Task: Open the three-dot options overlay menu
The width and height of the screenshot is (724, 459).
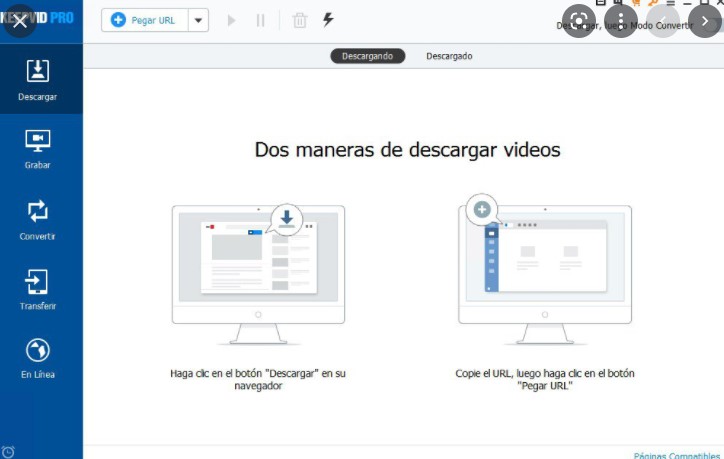Action: (x=621, y=21)
